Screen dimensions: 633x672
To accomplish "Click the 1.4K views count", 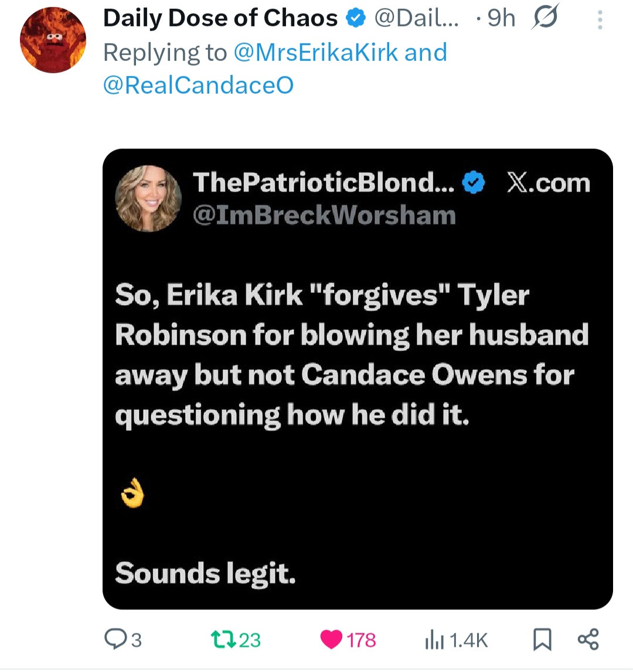I will pos(471,640).
